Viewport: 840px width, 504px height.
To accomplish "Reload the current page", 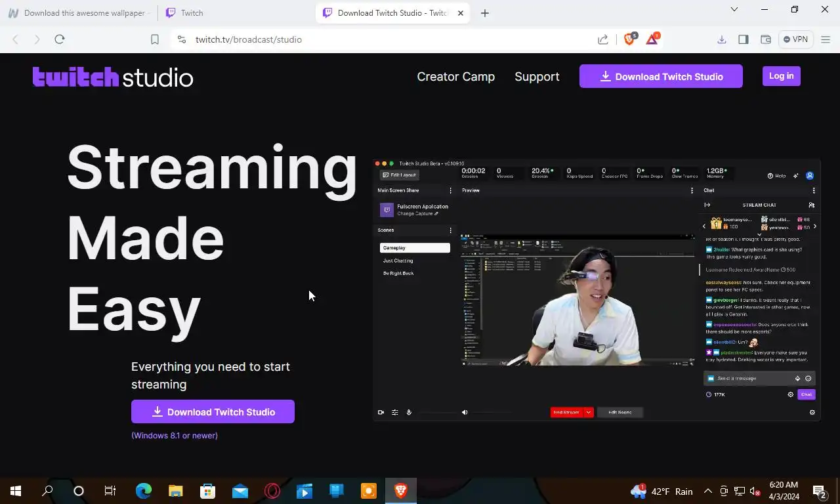I will point(60,39).
